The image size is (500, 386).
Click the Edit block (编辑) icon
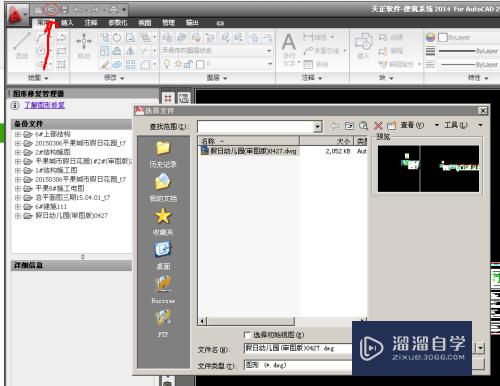390,51
